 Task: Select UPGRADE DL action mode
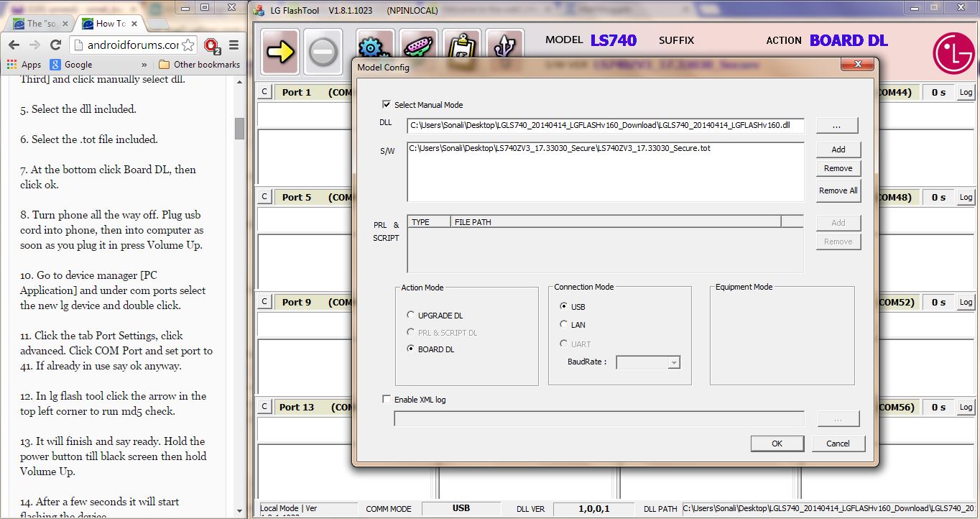pos(410,315)
